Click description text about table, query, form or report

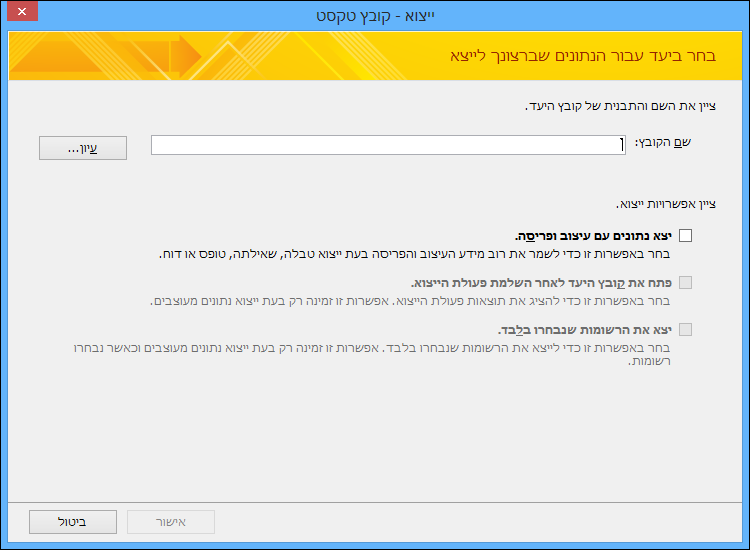[414, 254]
